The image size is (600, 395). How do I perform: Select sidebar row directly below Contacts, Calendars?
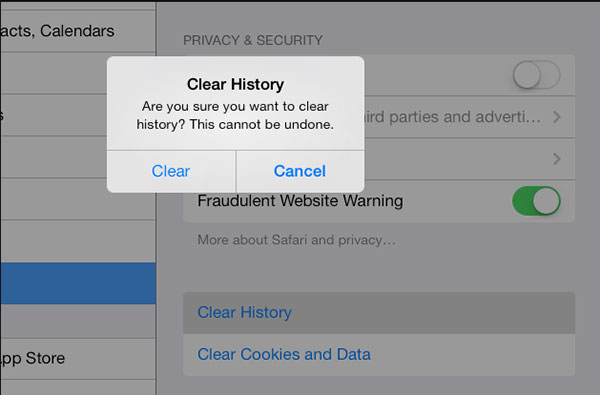click(54, 73)
